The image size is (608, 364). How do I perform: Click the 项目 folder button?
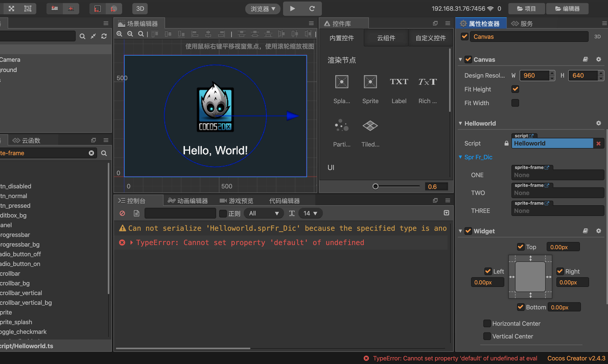[x=527, y=9]
